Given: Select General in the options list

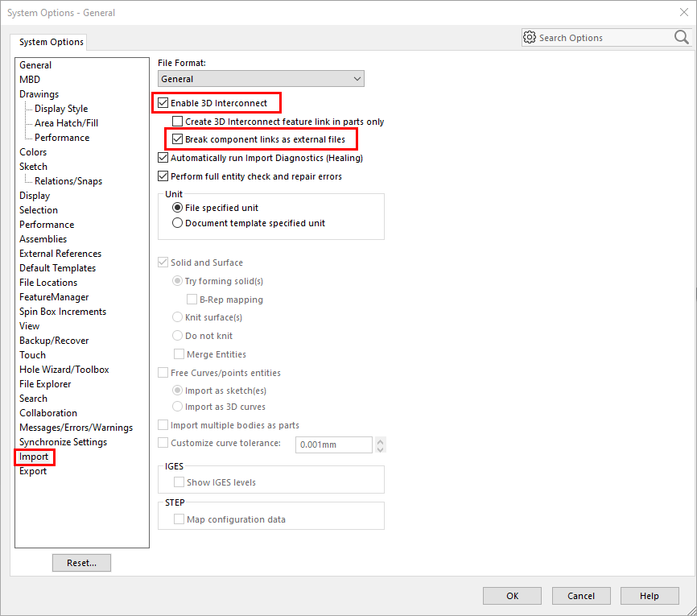Looking at the screenshot, I should (35, 65).
